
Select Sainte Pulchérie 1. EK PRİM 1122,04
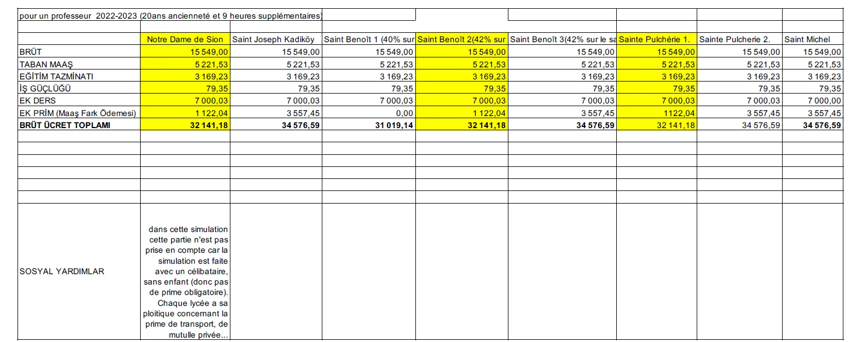(x=657, y=113)
